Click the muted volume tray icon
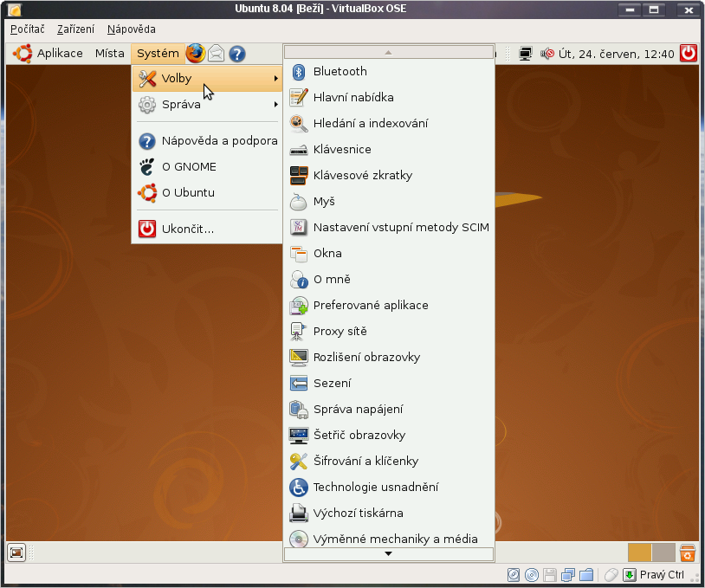 tap(547, 54)
